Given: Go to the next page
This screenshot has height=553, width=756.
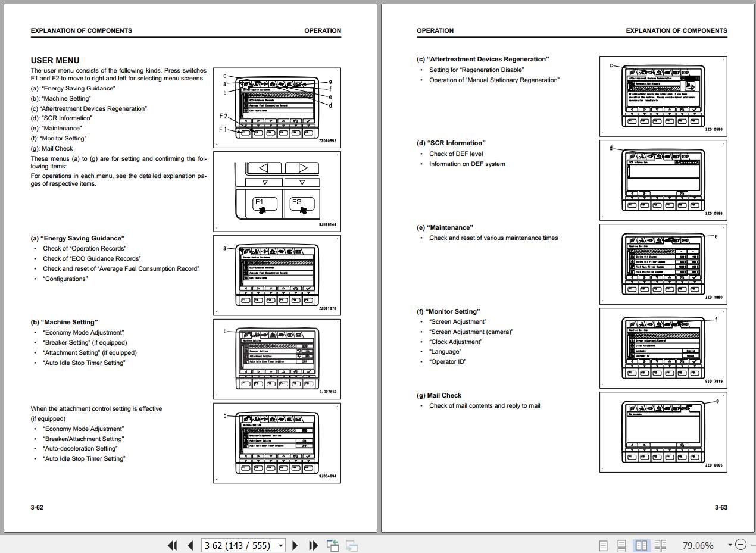Looking at the screenshot, I should 295,545.
